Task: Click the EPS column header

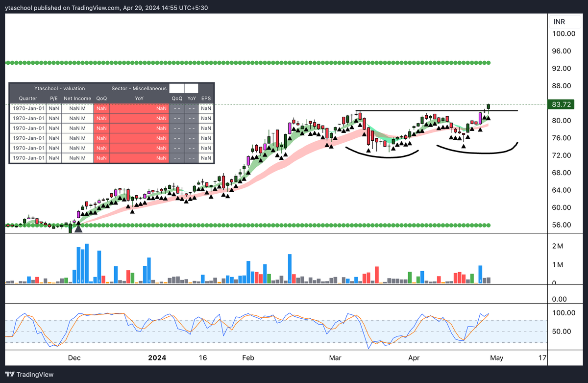Action: click(x=206, y=98)
